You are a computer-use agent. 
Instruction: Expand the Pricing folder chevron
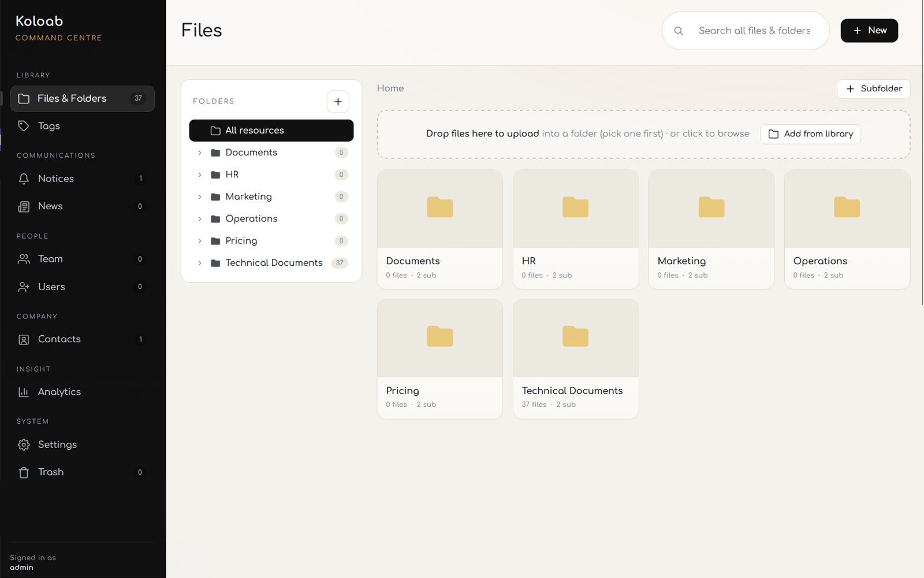(200, 241)
